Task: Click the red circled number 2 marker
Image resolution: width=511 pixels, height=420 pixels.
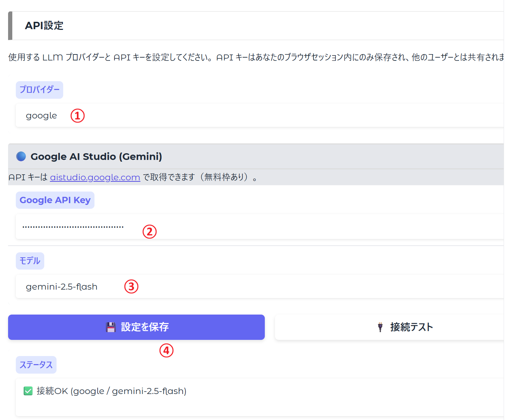Action: click(x=150, y=232)
